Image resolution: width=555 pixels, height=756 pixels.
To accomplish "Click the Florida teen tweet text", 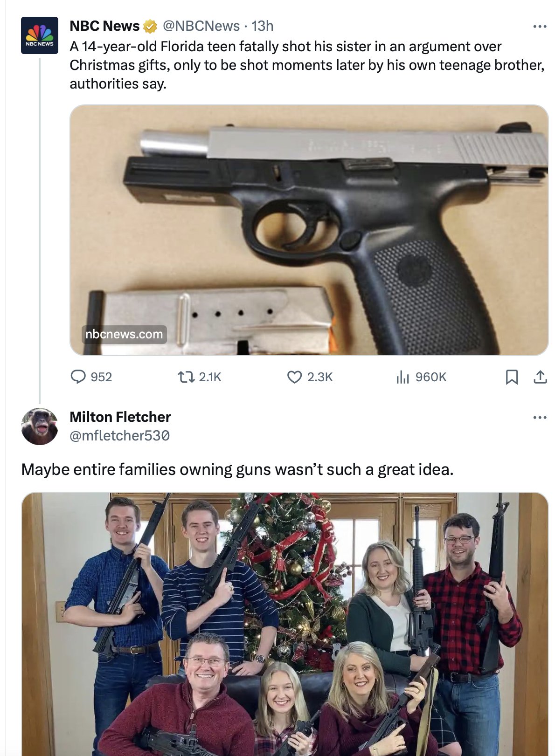I will coord(307,65).
